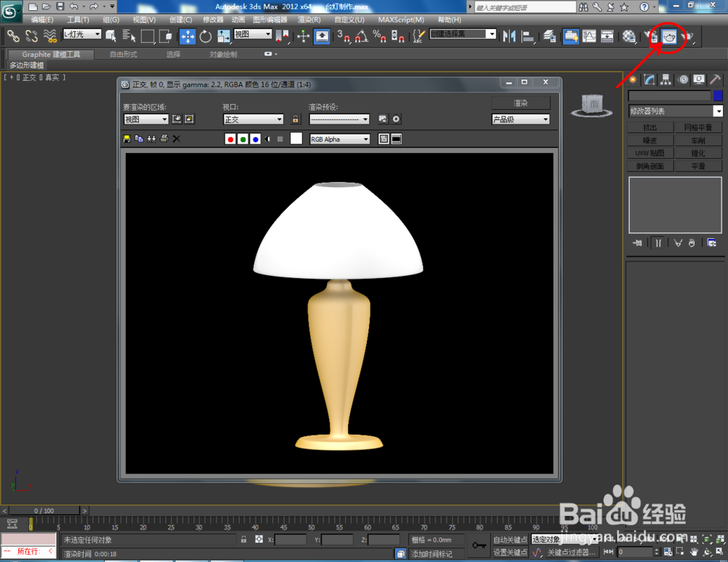The image size is (728, 562).
Task: Click the Mirror tool
Action: pos(510,36)
